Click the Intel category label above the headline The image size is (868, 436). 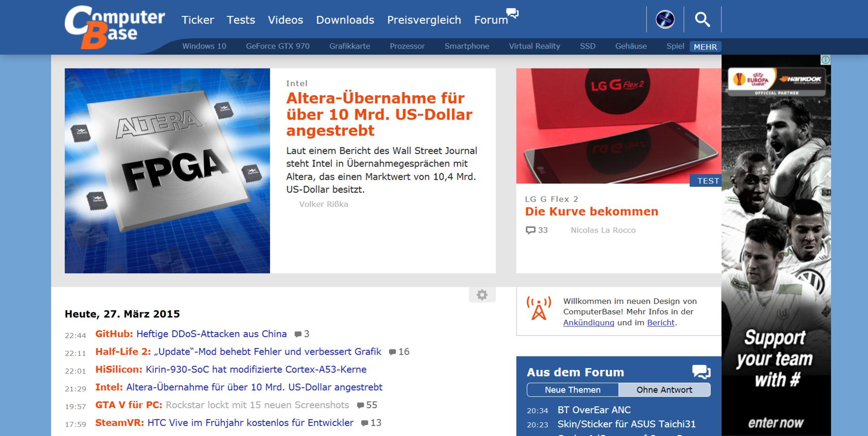297,83
